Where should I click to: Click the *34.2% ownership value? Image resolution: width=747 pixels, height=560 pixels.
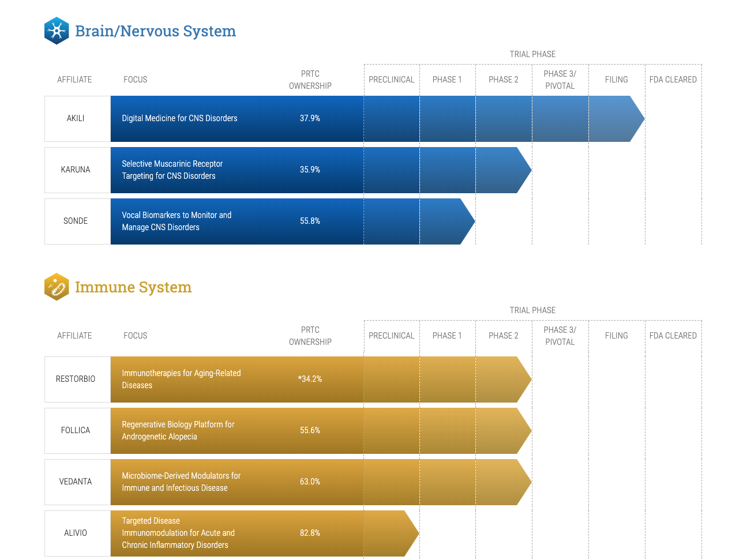click(x=310, y=379)
